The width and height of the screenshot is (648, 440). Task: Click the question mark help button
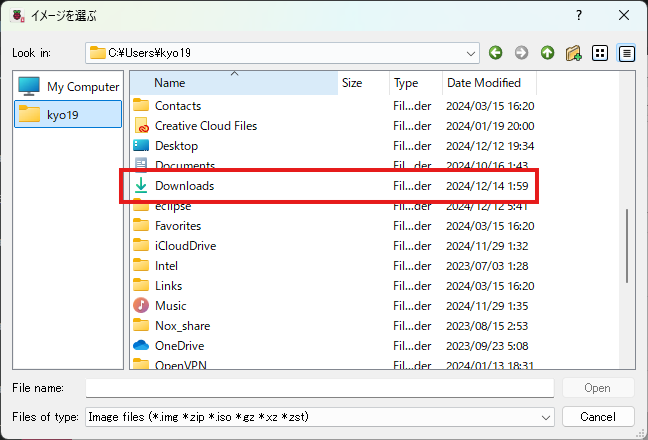(579, 15)
